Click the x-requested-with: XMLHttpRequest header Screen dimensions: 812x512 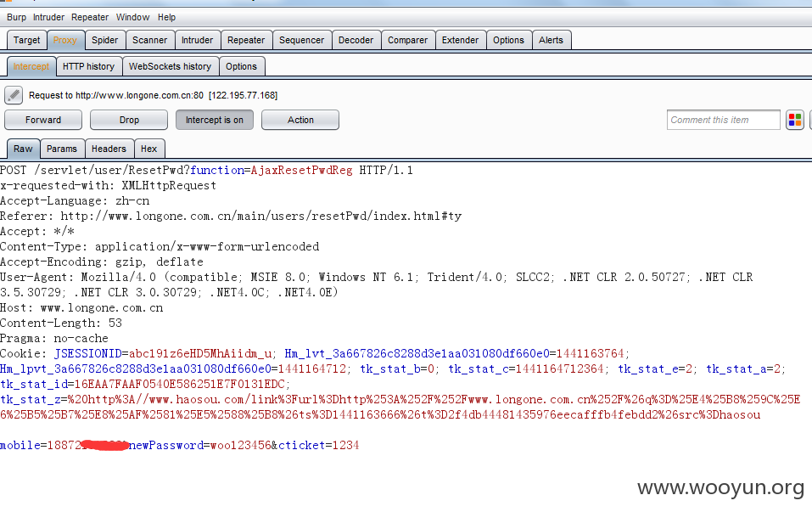pos(109,185)
